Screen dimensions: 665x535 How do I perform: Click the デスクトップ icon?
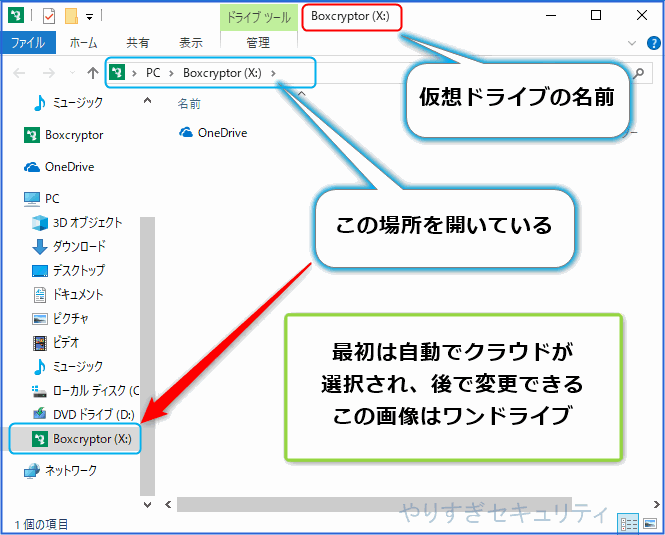pos(40,271)
